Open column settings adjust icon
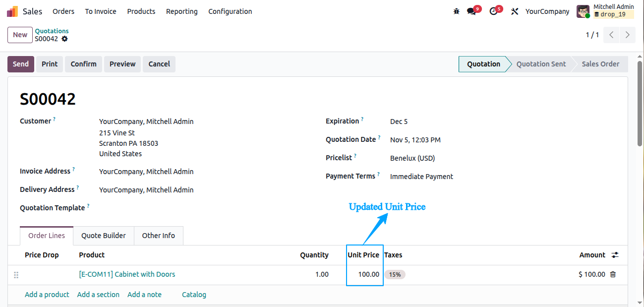Image resolution: width=644 pixels, height=307 pixels. 615,255
